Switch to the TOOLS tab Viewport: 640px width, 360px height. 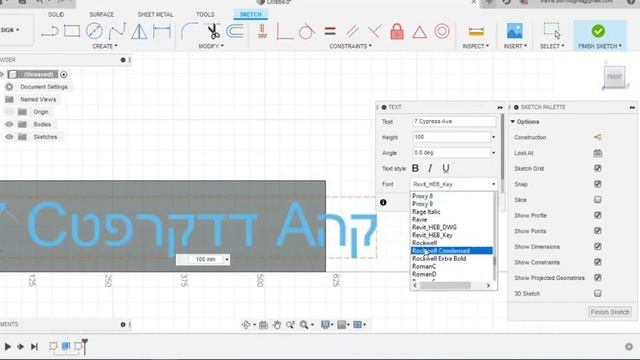coord(205,14)
